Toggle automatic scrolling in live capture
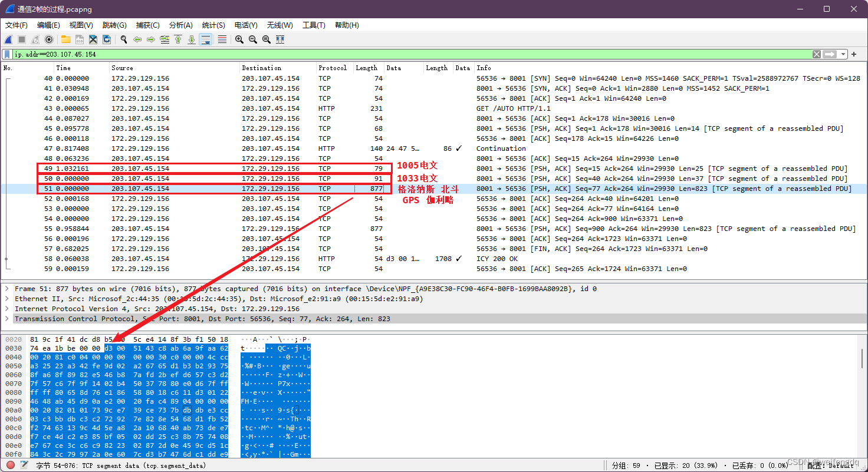This screenshot has width=868, height=472. click(206, 39)
